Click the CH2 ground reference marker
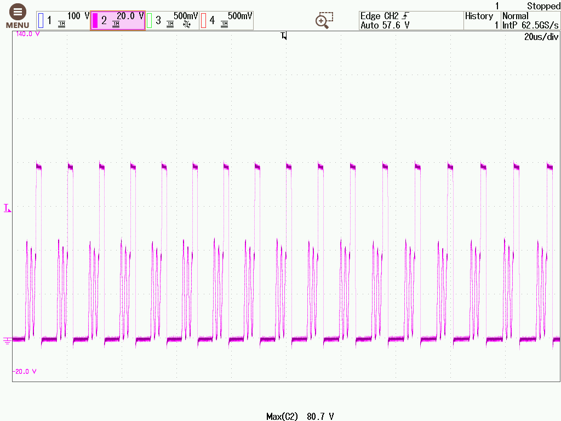The height and width of the screenshot is (421, 561). 7,341
